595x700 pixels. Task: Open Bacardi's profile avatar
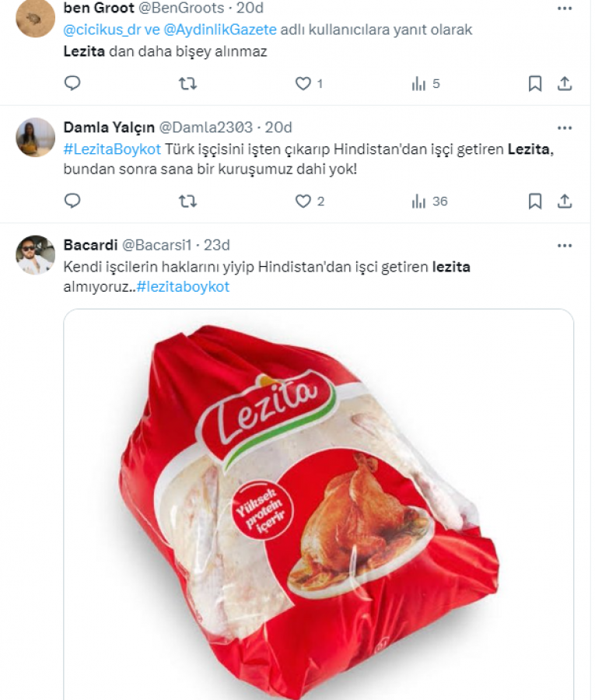(x=36, y=255)
